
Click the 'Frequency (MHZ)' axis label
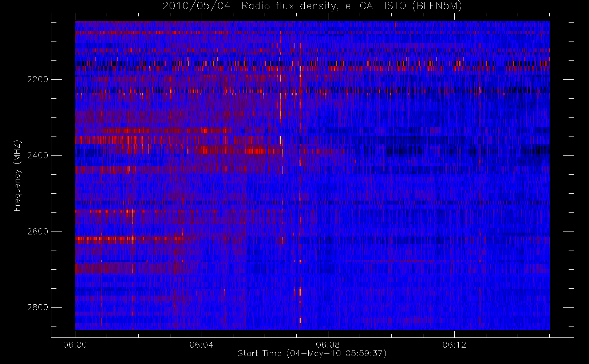17,176
